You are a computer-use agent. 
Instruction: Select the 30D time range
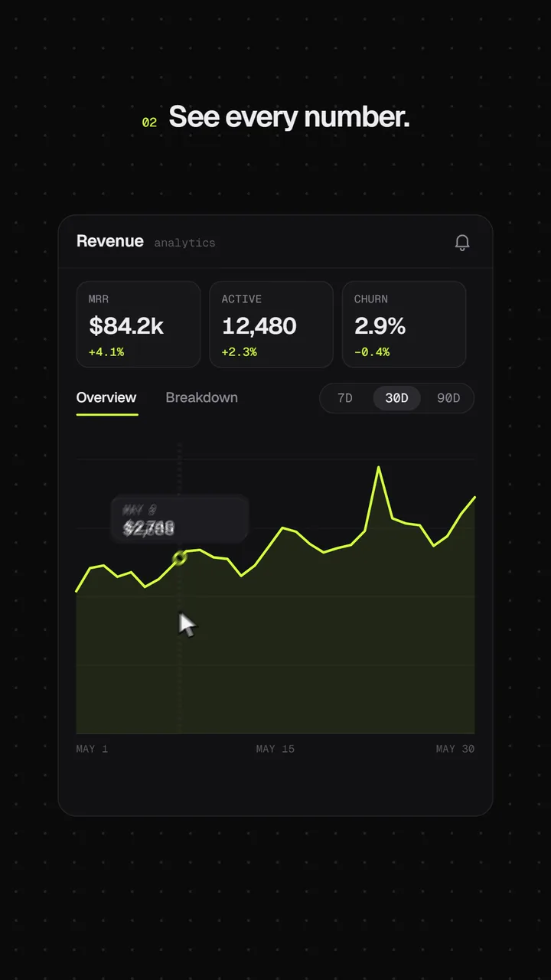pyautogui.click(x=396, y=398)
